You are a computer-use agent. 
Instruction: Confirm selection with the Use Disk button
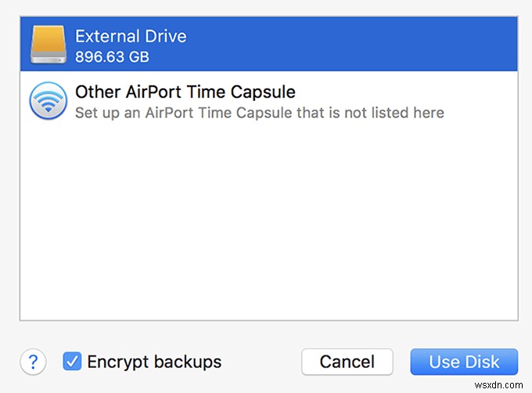(464, 362)
